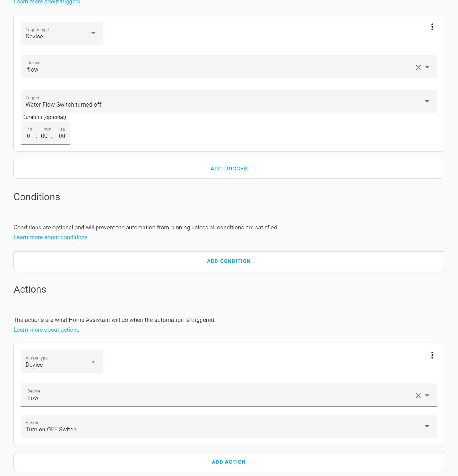This screenshot has height=476, width=458.
Task: Open the 'Water Flow Switch turned off' dropdown
Action: click(x=229, y=102)
